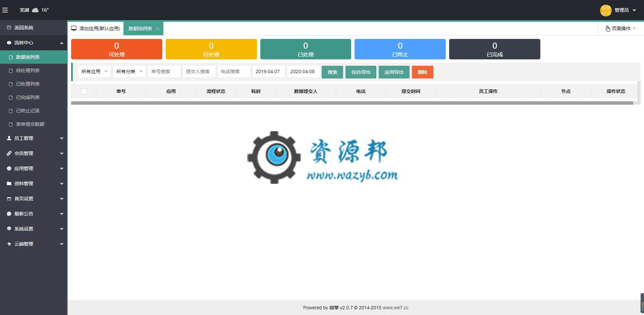Focus the 提交人搜索 input field
This screenshot has width=644, height=315.
coord(199,71)
